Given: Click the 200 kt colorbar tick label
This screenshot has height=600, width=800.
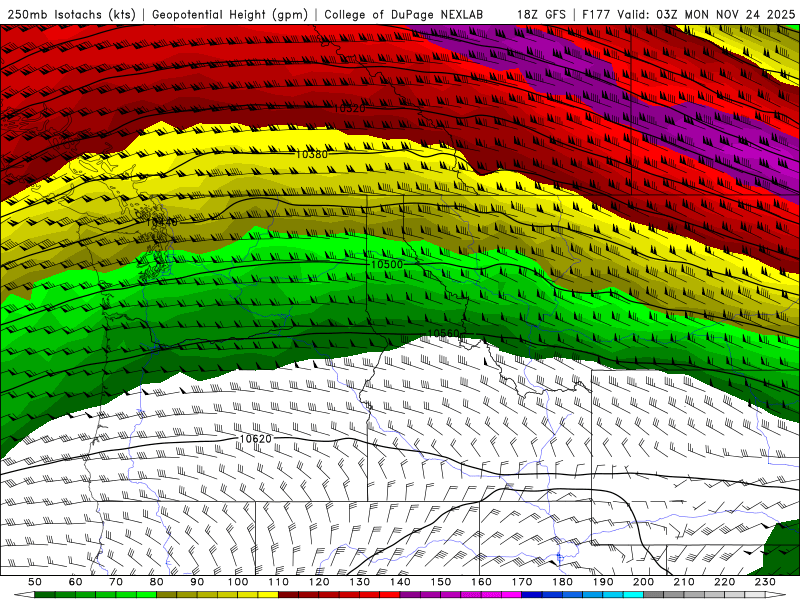Looking at the screenshot, I should coord(644,582).
